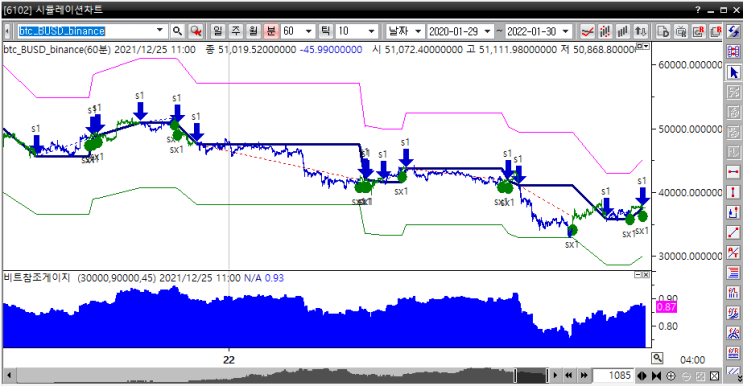Image resolution: width=743 pixels, height=386 pixels.
Task: Select the red diagonal trendline tool
Action: (x=734, y=233)
